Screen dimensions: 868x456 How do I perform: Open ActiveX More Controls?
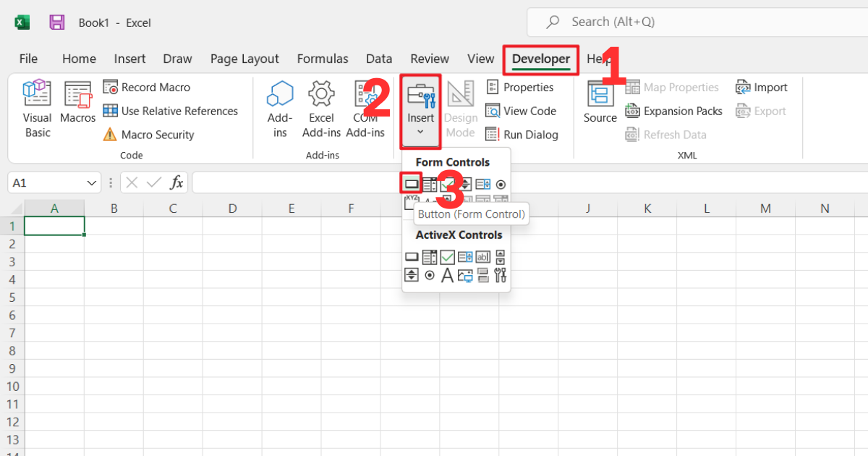501,275
